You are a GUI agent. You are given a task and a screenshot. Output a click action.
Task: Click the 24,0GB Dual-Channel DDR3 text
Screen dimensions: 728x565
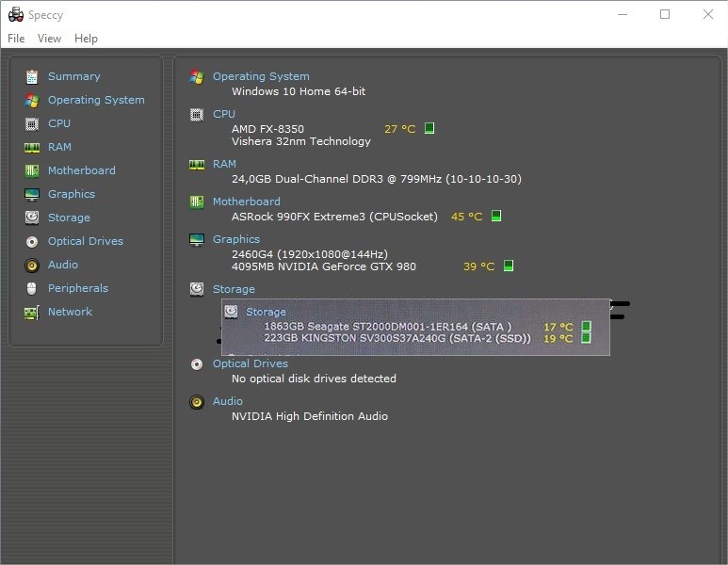[x=377, y=179]
